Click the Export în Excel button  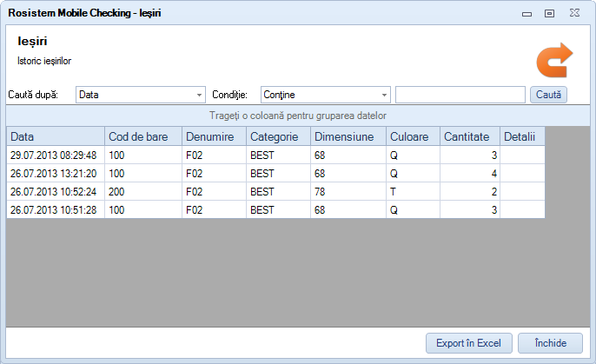coord(468,343)
